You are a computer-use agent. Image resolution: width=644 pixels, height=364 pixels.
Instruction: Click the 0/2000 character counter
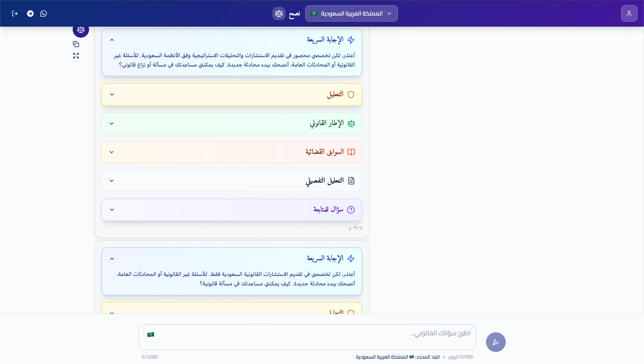[149, 357]
